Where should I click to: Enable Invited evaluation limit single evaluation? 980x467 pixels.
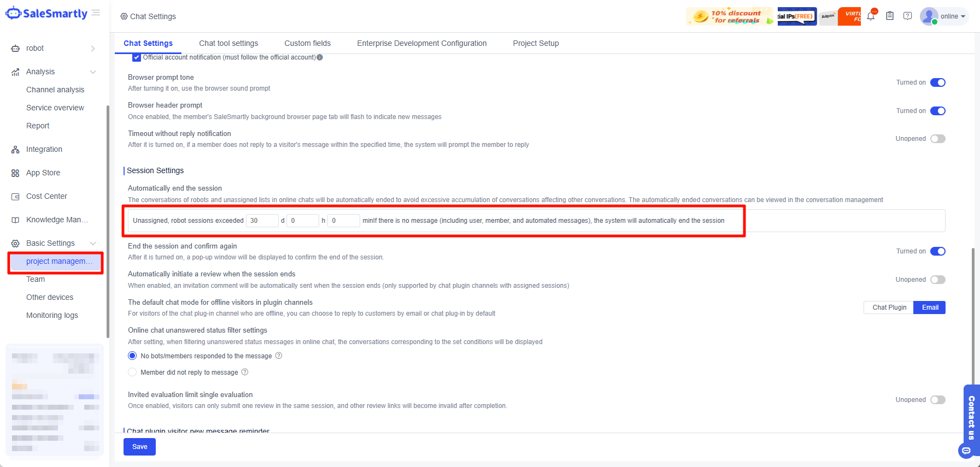point(938,400)
